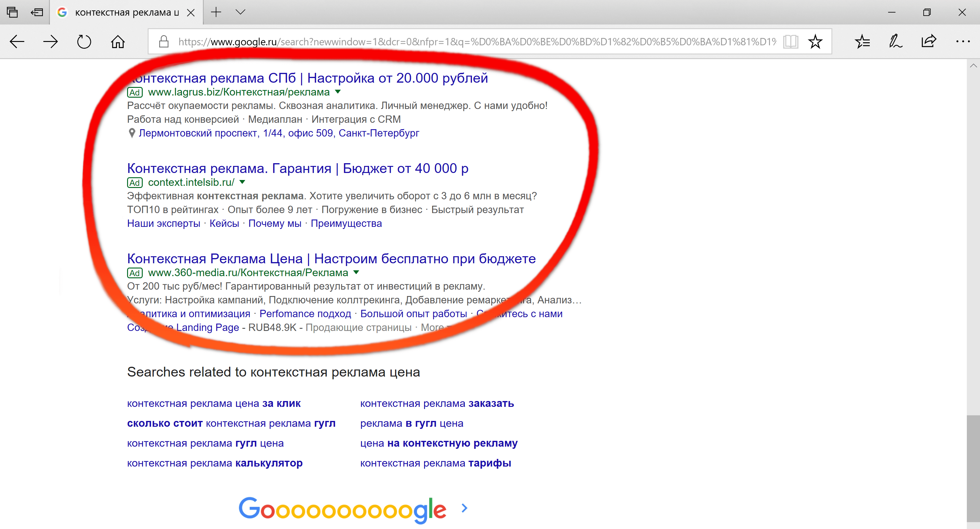
Task: Select the контекстная реклама Google tab
Action: pyautogui.click(x=126, y=13)
